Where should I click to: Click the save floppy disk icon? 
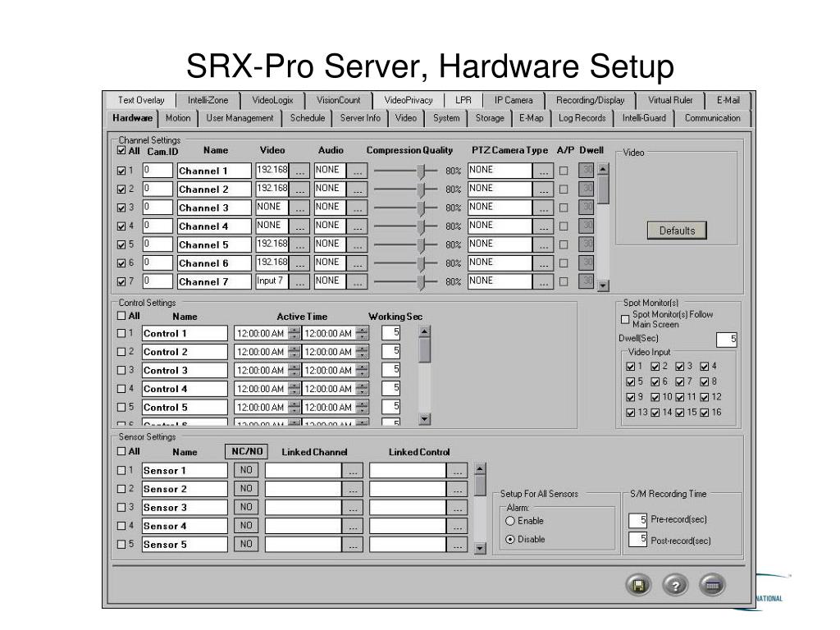pyautogui.click(x=638, y=586)
